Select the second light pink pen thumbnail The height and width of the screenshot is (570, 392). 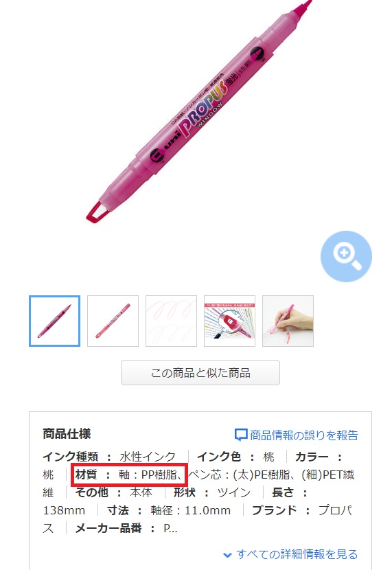[113, 321]
